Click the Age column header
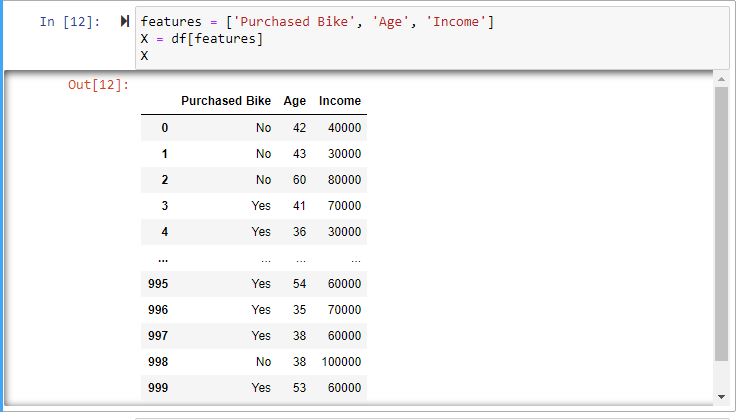The image size is (736, 420). (295, 101)
